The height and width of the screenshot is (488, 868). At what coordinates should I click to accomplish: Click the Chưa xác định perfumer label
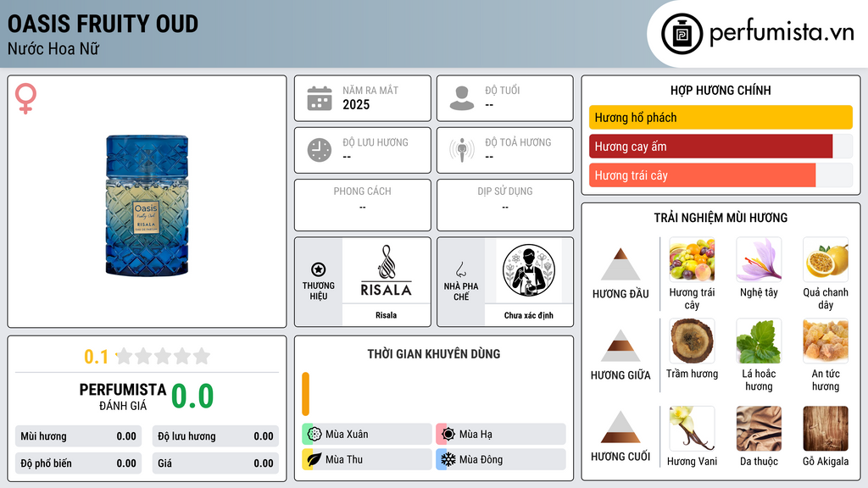(x=529, y=315)
